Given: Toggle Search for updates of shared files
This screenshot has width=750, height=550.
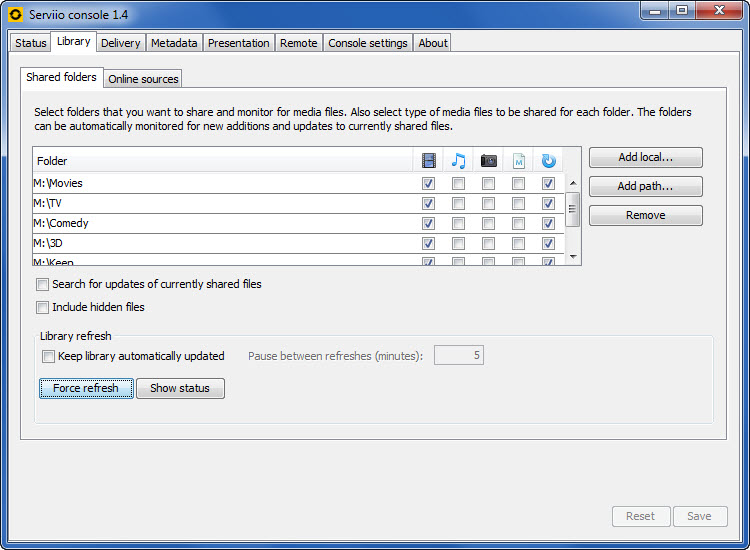Looking at the screenshot, I should [43, 285].
